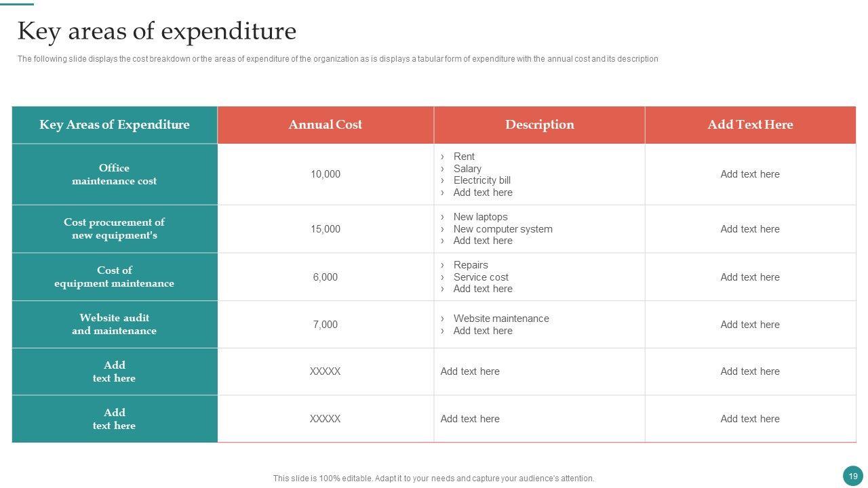
Task: Click the 'Electricity bill' bullet item
Action: click(x=481, y=180)
